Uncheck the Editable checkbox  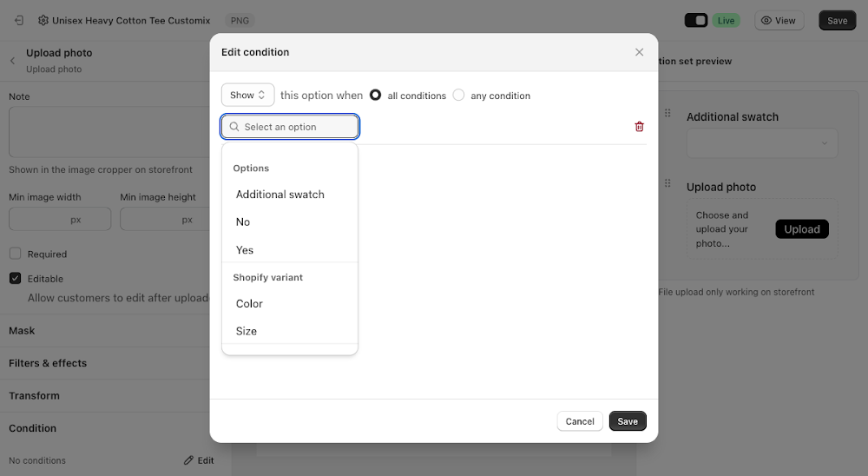tap(16, 278)
